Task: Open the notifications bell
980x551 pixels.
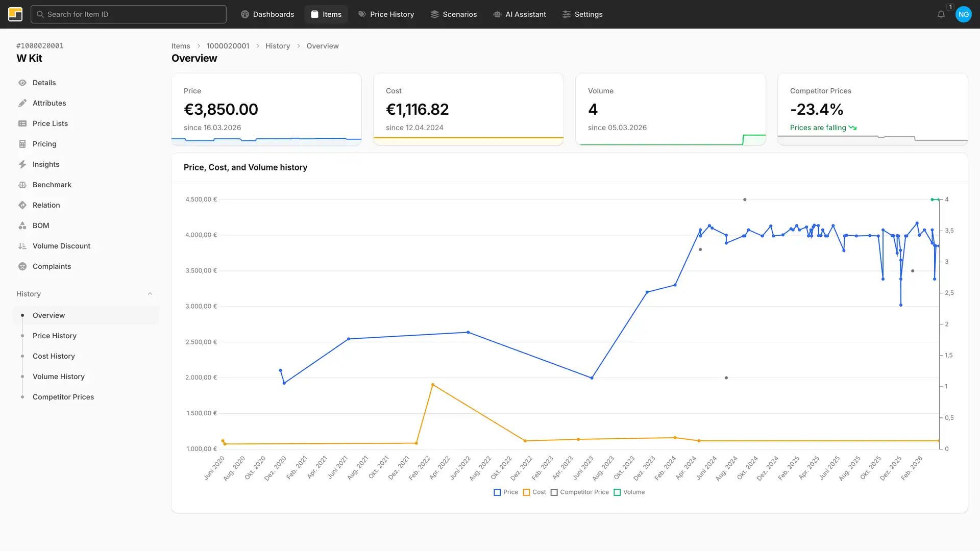Action: 941,14
